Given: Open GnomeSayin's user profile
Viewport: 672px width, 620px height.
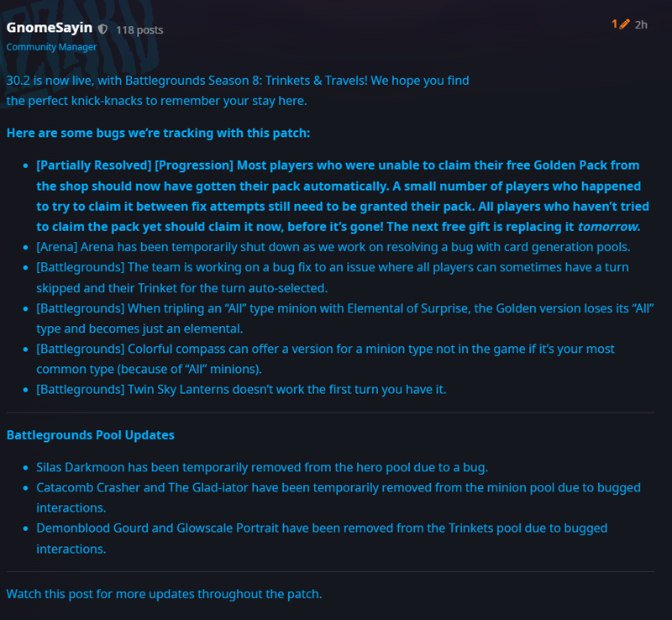Looking at the screenshot, I should (x=50, y=28).
